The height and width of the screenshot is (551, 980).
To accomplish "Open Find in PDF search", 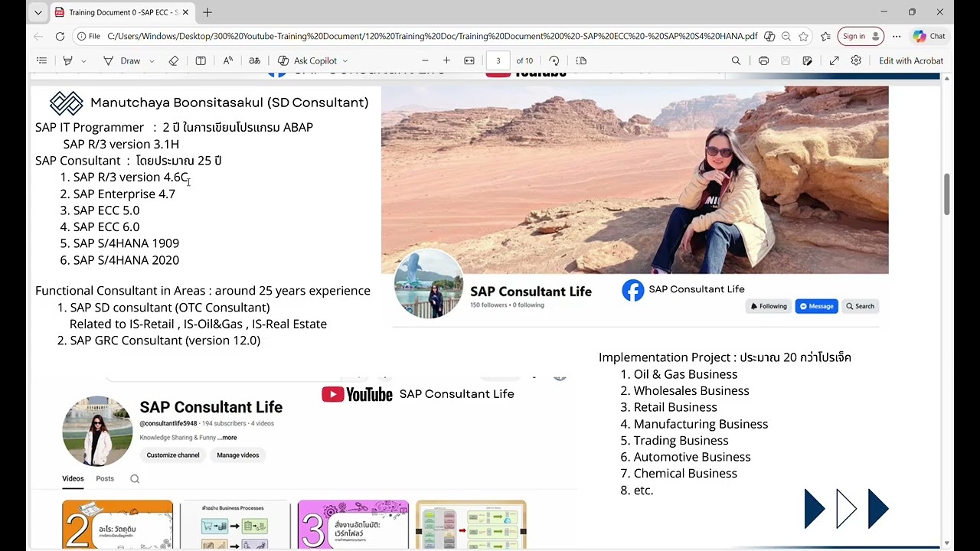I will tap(736, 60).
